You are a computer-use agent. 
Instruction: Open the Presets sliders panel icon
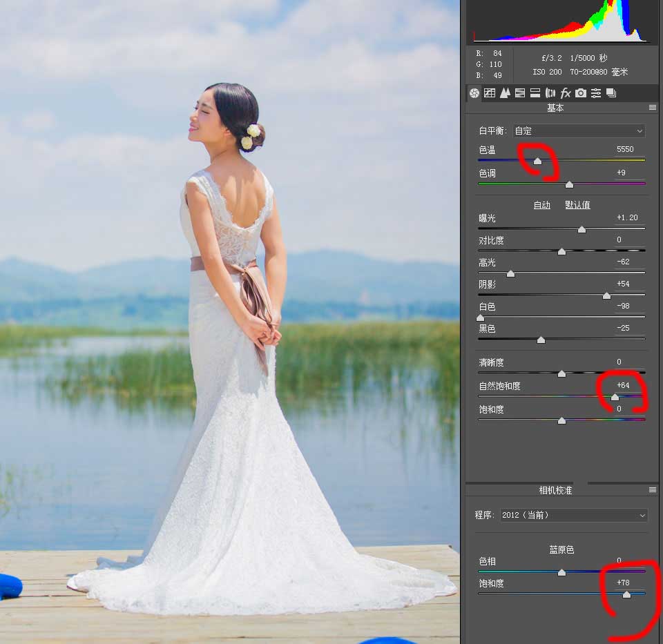coord(597,93)
